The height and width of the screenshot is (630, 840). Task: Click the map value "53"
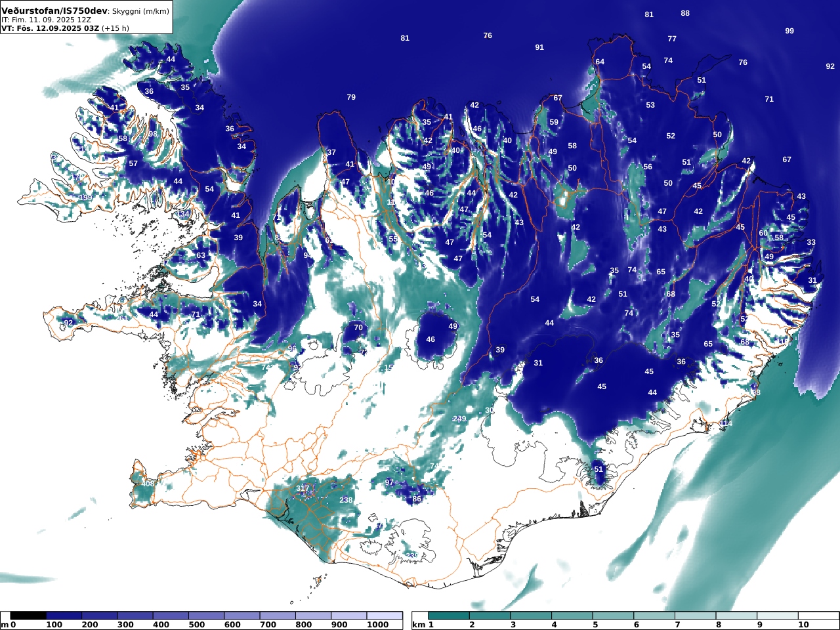[x=650, y=105]
